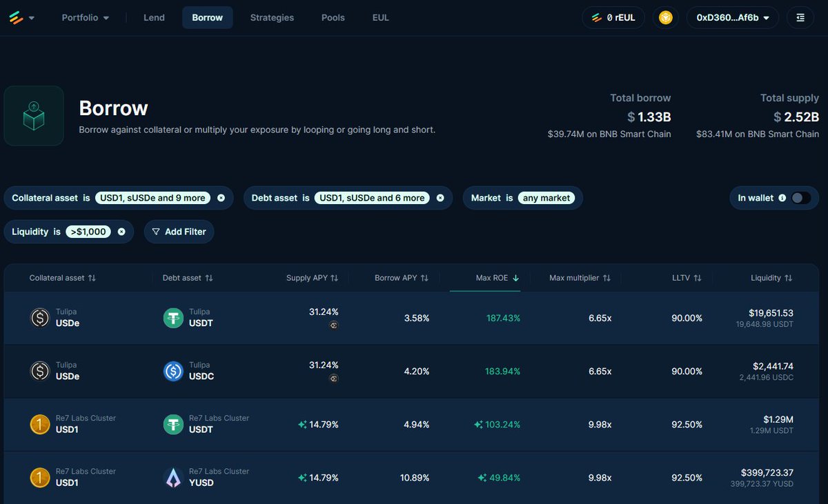Click the 6.65x multiplier in USDT row
Screen dimensions: 828x504
[x=600, y=318]
